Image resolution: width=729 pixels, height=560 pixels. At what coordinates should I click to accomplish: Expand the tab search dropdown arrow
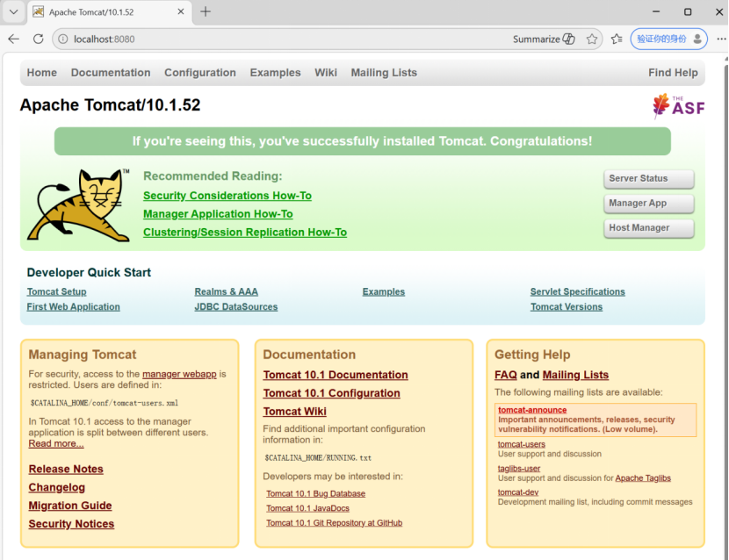13,11
